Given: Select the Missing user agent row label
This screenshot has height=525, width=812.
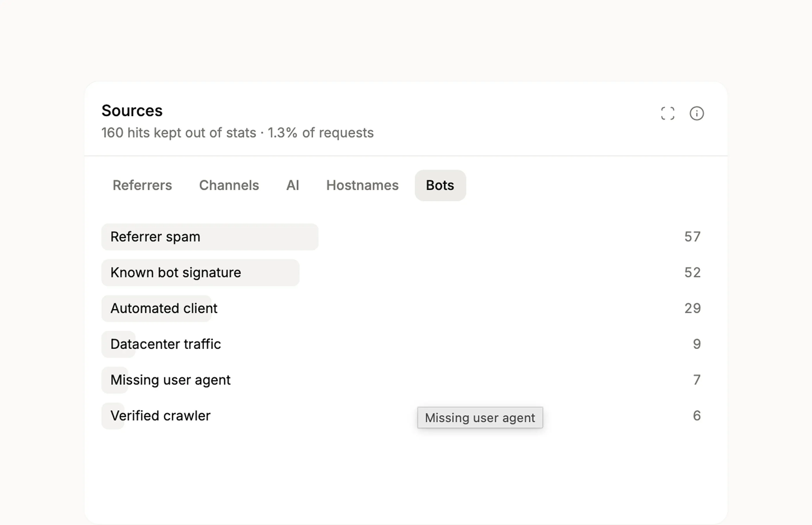Looking at the screenshot, I should click(x=171, y=380).
